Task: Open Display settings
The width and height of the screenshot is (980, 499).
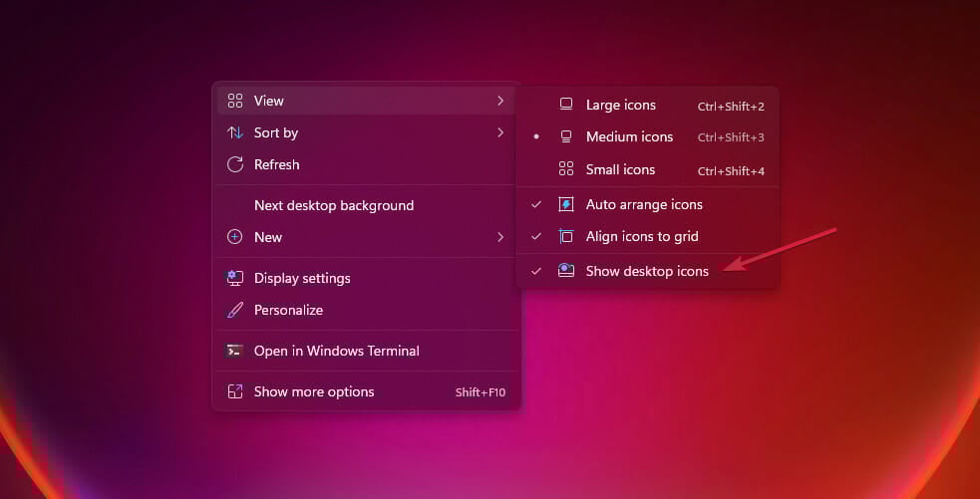Action: coord(366,278)
